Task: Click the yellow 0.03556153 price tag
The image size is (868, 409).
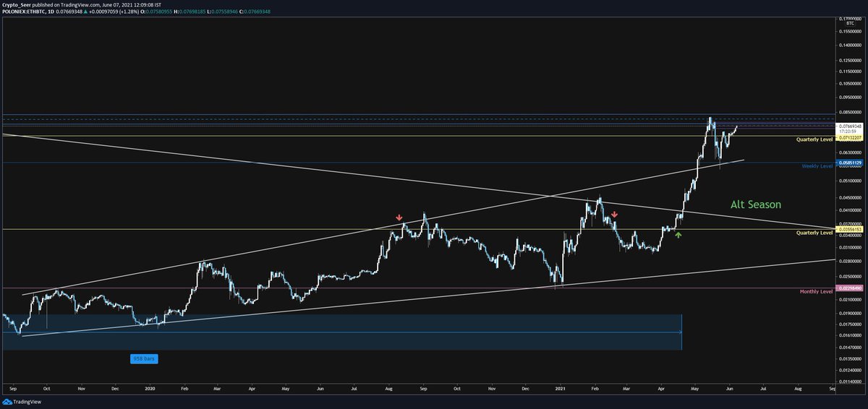Action: 850,229
